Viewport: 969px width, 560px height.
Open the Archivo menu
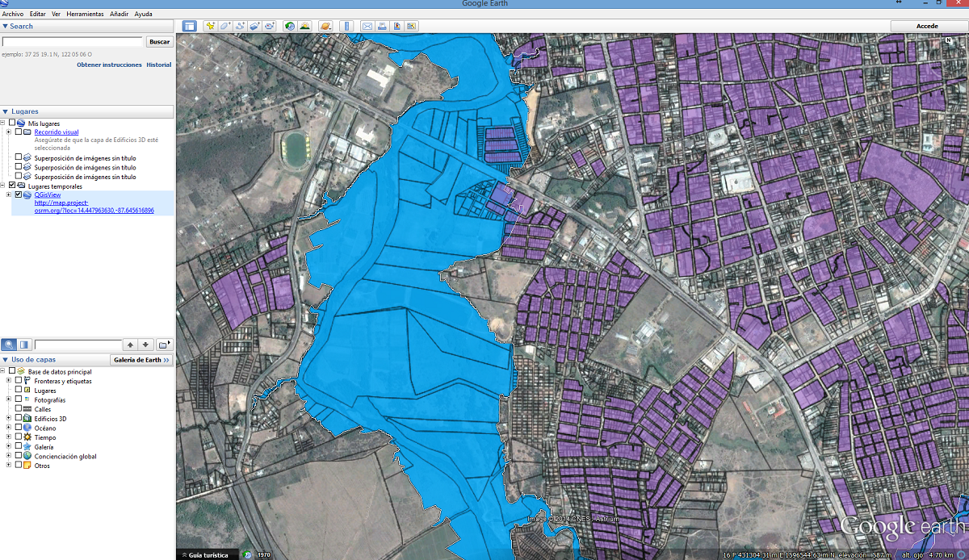(13, 15)
